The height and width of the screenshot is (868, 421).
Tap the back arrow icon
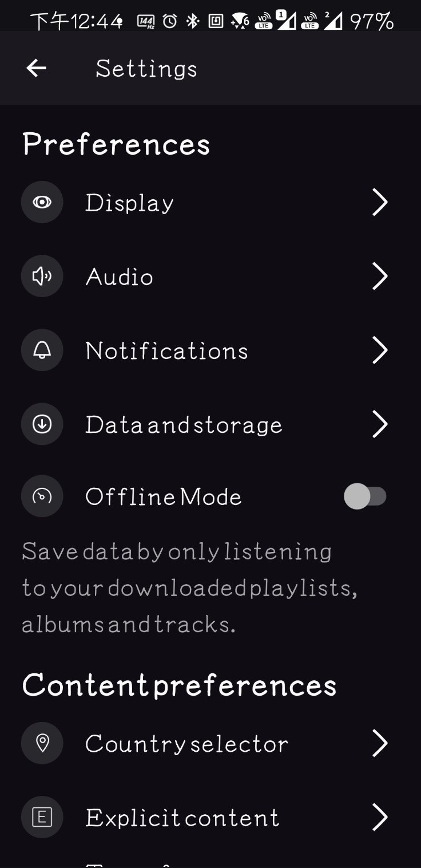click(36, 69)
